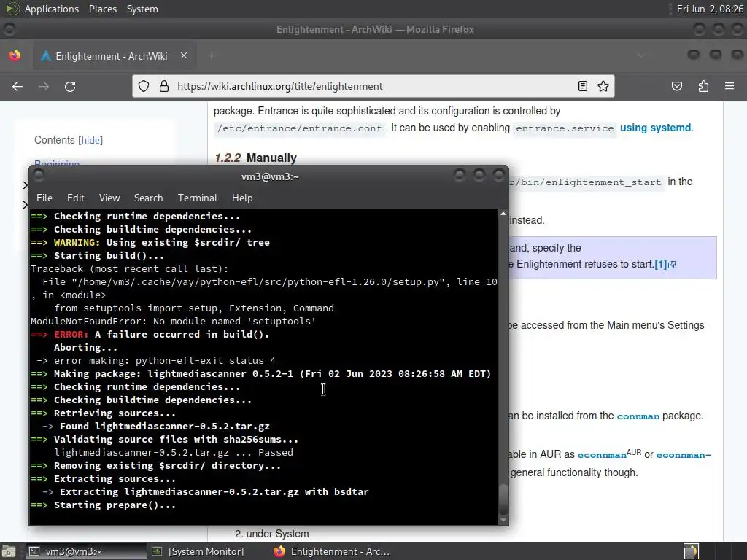Open the Terminal menu in terminal menubar
This screenshot has height=560, width=747.
coord(197,198)
